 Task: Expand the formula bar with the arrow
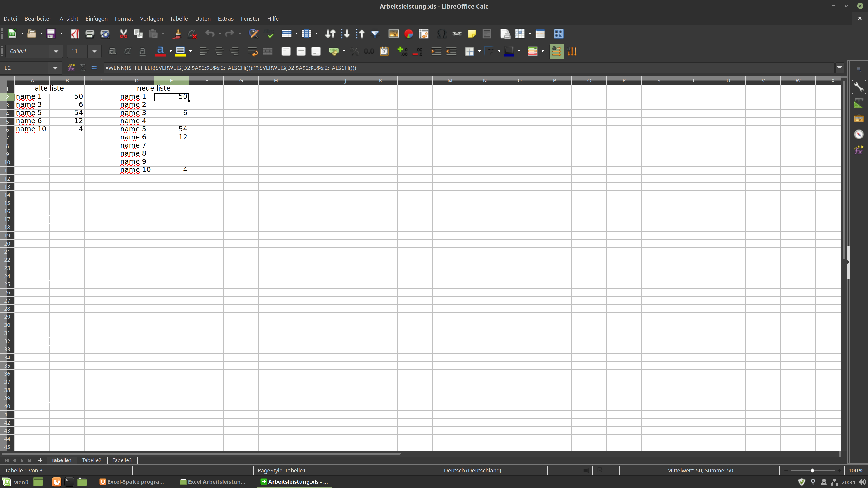pos(840,68)
